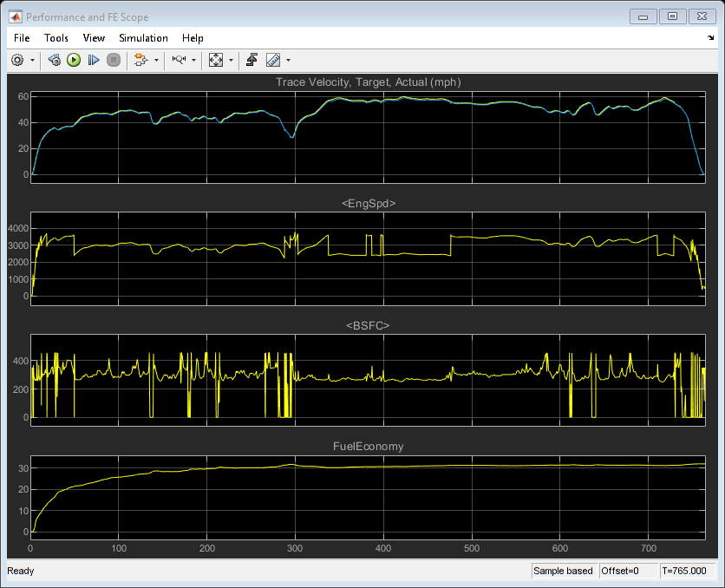Click the Highlight Simulink block icon

coord(140,60)
